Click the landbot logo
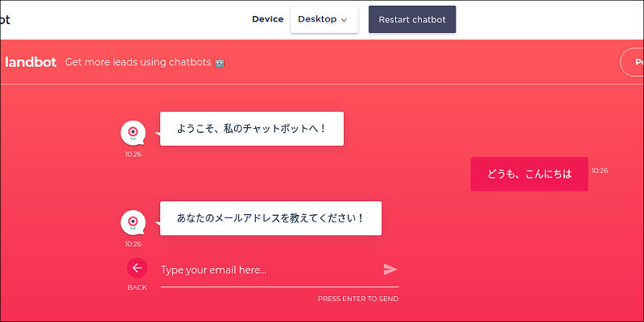The image size is (644, 322). pos(31,63)
